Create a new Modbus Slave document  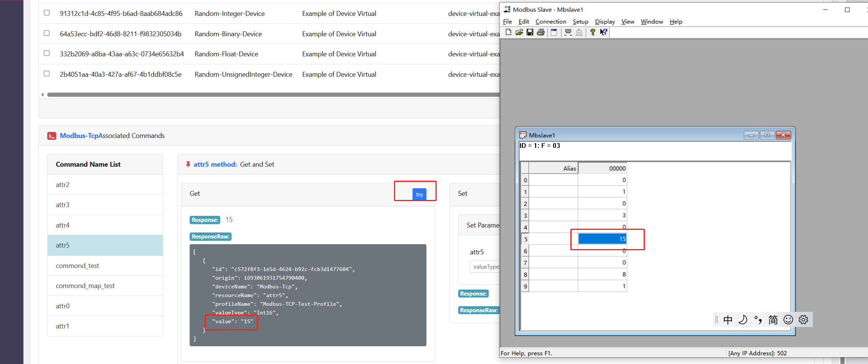(508, 32)
